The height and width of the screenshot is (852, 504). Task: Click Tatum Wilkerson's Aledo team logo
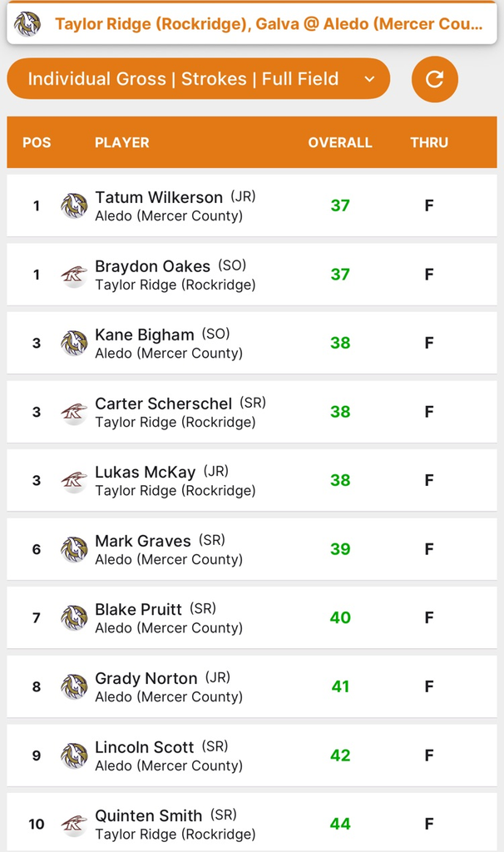tap(74, 206)
